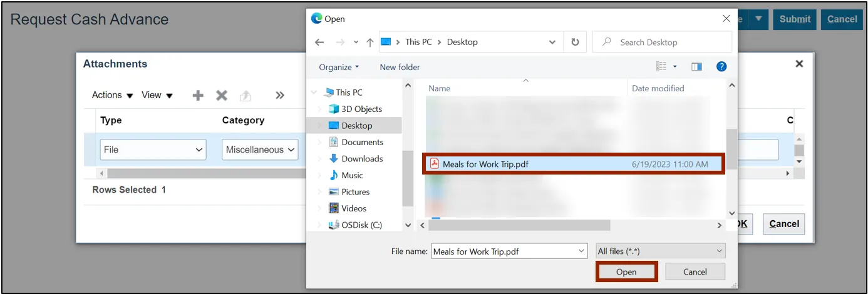Screen dimensions: 868x294
Task: Click Refresh button next to address bar
Action: coord(575,43)
